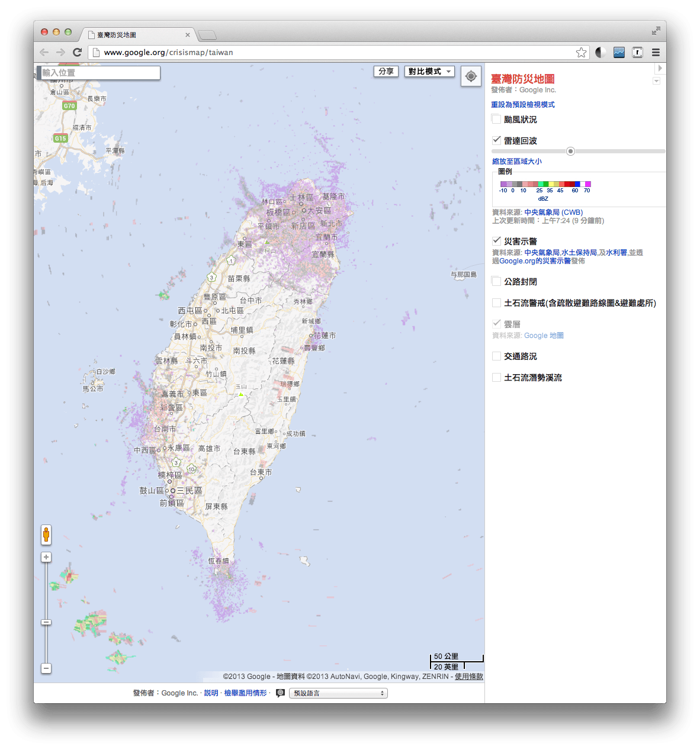Screen dimensions: 700x750
Task: Enable the 公路封閉 layer checkbox
Action: click(x=496, y=281)
